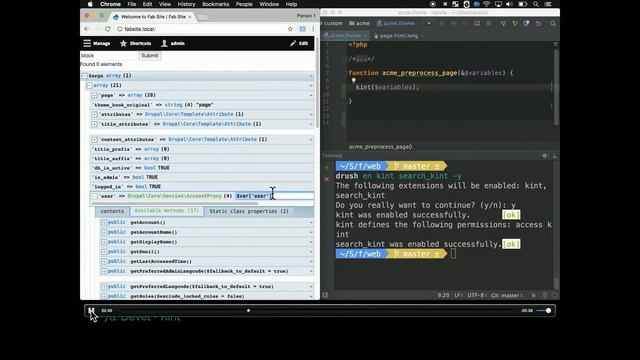Click PhpStorm toolbar search magnifier icon
This screenshot has height=360, width=640.
coord(553,24)
